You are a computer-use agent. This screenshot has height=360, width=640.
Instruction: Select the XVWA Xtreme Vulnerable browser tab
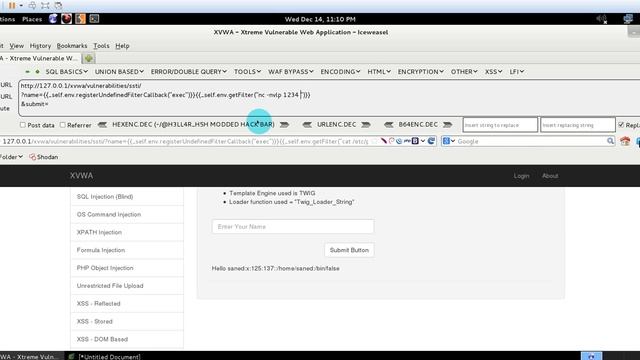point(40,58)
